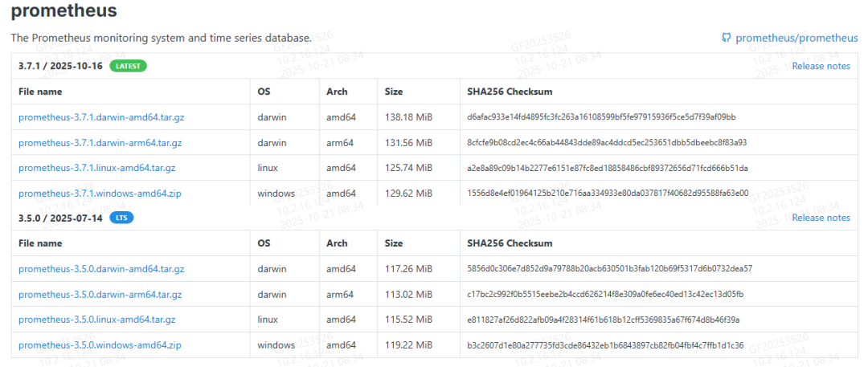The height and width of the screenshot is (367, 868).
Task: Click the version text 3.7.1 / 2025-10-16
Action: coord(60,66)
